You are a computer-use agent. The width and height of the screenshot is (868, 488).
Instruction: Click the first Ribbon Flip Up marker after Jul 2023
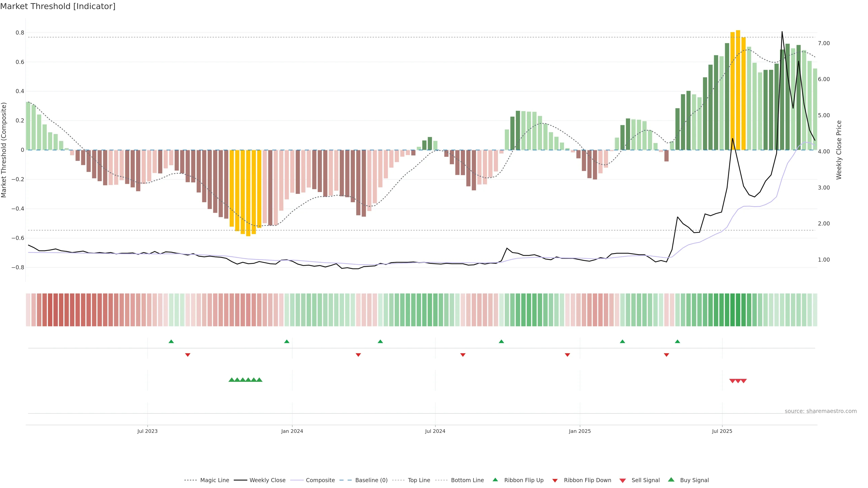pyautogui.click(x=171, y=342)
